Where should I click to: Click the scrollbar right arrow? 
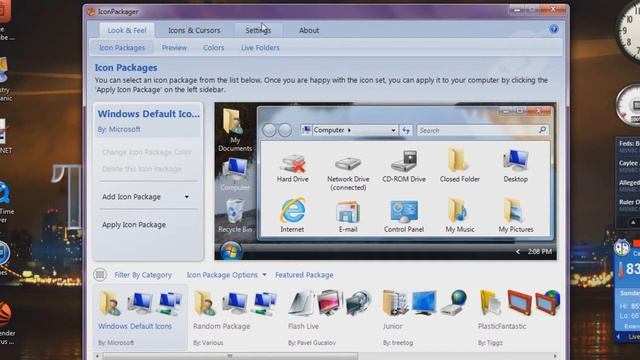555,356
